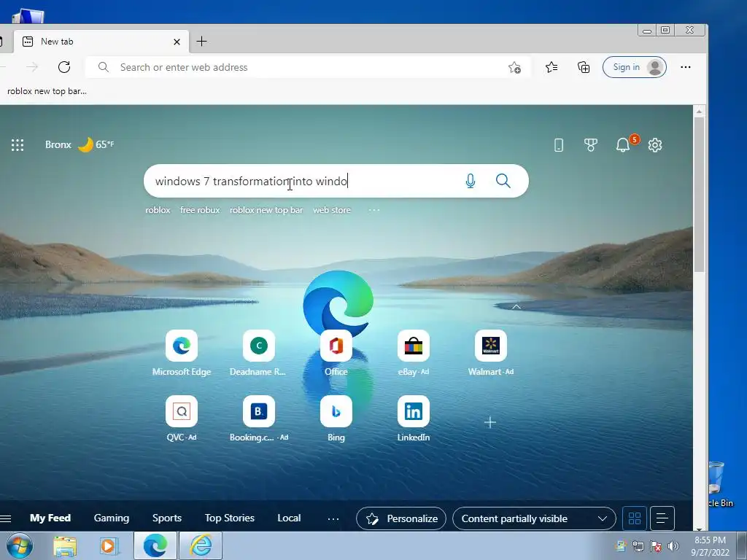747x560 pixels.
Task: Open the Collections icon
Action: coord(584,68)
